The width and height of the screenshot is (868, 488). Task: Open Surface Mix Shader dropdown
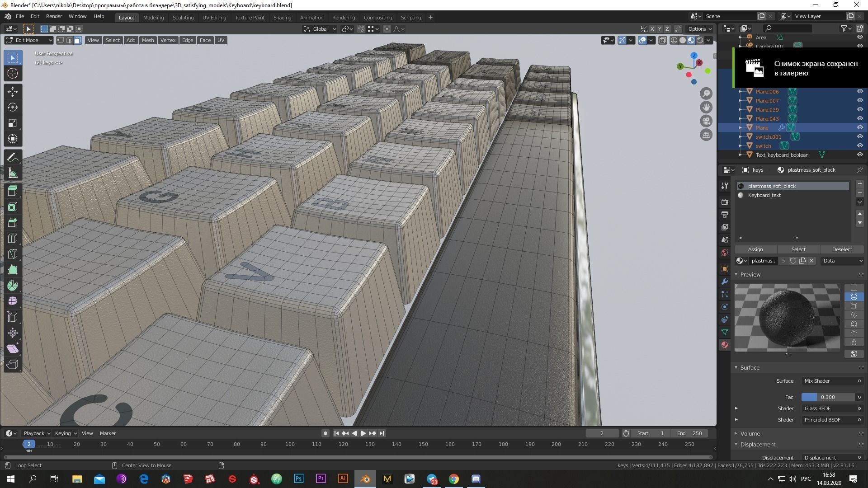pos(832,381)
